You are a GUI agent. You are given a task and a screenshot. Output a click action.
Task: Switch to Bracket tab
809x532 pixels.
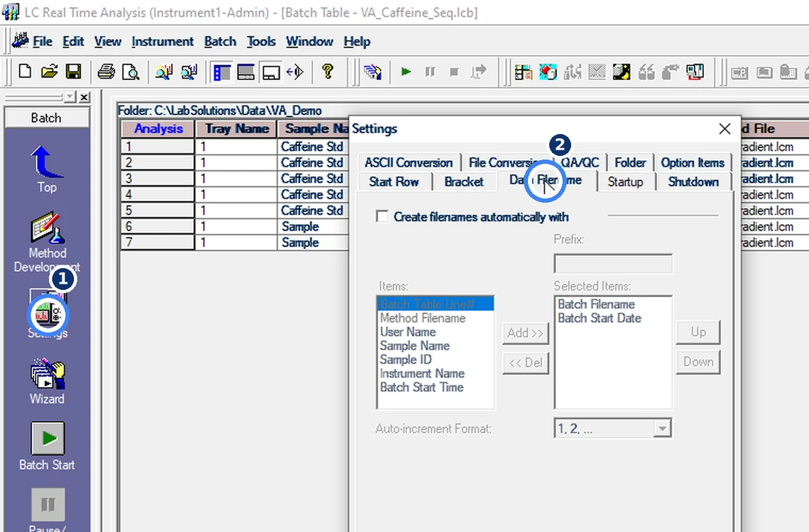coord(464,182)
